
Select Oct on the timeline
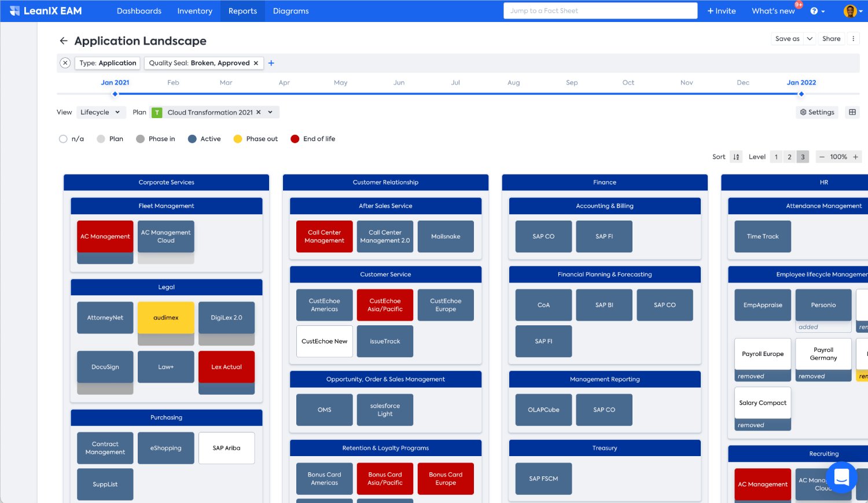click(x=628, y=83)
